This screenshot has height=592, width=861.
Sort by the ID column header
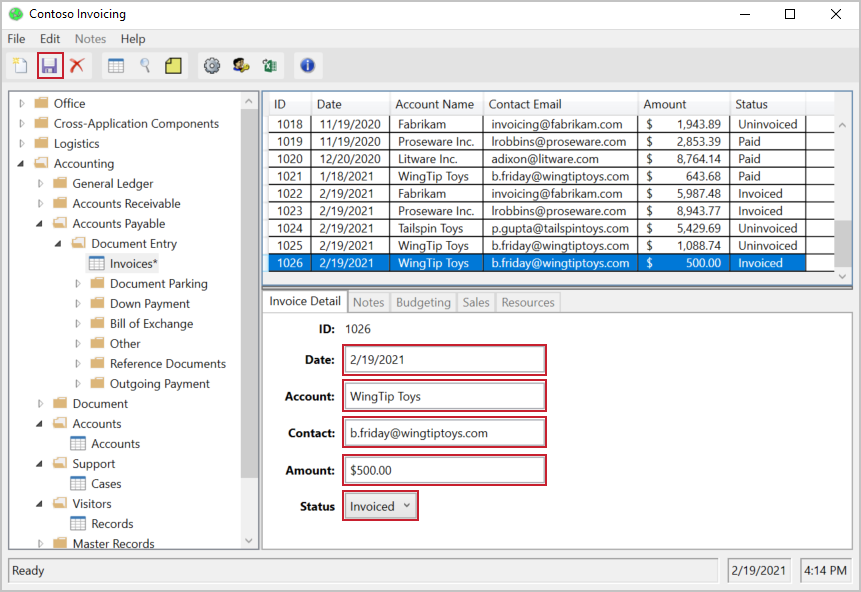click(290, 104)
